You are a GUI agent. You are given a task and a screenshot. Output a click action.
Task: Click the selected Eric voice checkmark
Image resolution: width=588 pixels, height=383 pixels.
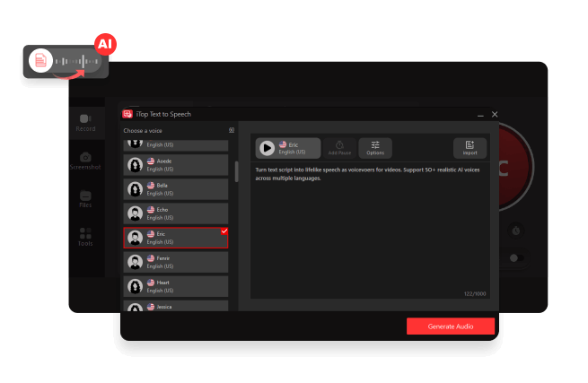click(224, 231)
